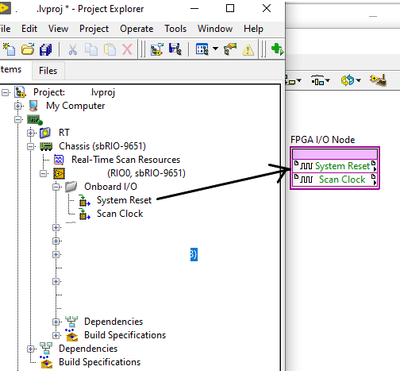The height and width of the screenshot is (371, 400).
Task: Collapse the FPGA target (RIO0, sbRIO-9651) node
Action: pyautogui.click(x=44, y=173)
